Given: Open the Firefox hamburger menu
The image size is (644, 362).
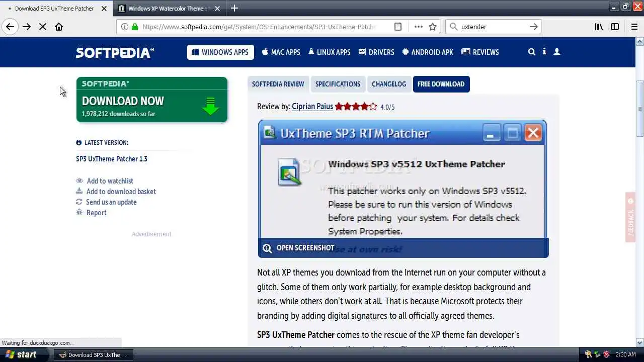Looking at the screenshot, I should (634, 27).
